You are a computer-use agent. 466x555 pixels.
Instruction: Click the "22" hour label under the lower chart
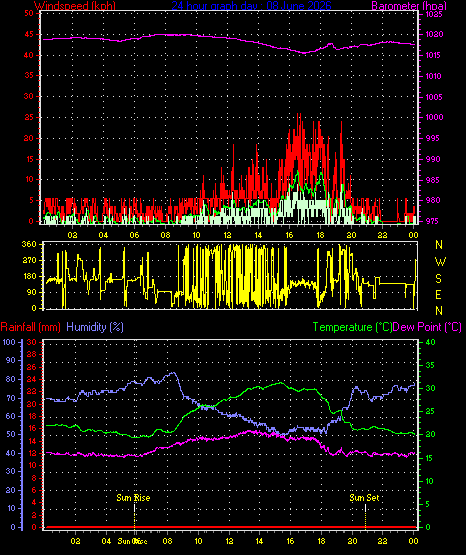pyautogui.click(x=382, y=541)
